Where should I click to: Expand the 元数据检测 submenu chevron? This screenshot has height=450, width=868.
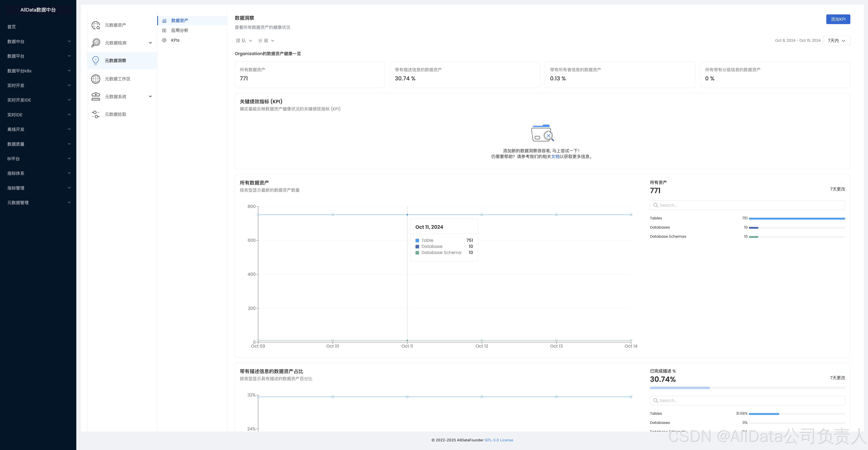[150, 43]
